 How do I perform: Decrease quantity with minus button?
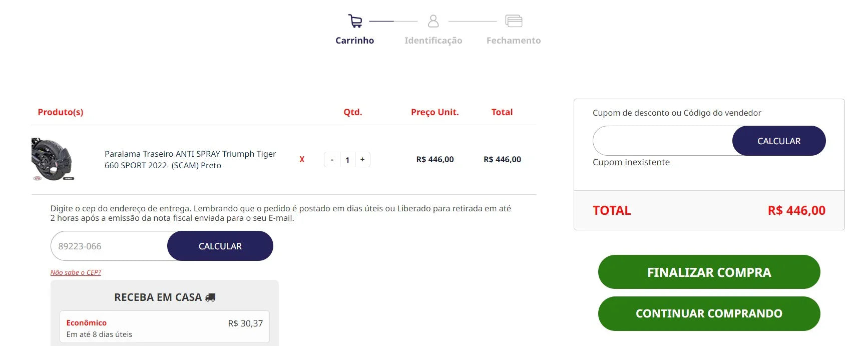pos(332,160)
